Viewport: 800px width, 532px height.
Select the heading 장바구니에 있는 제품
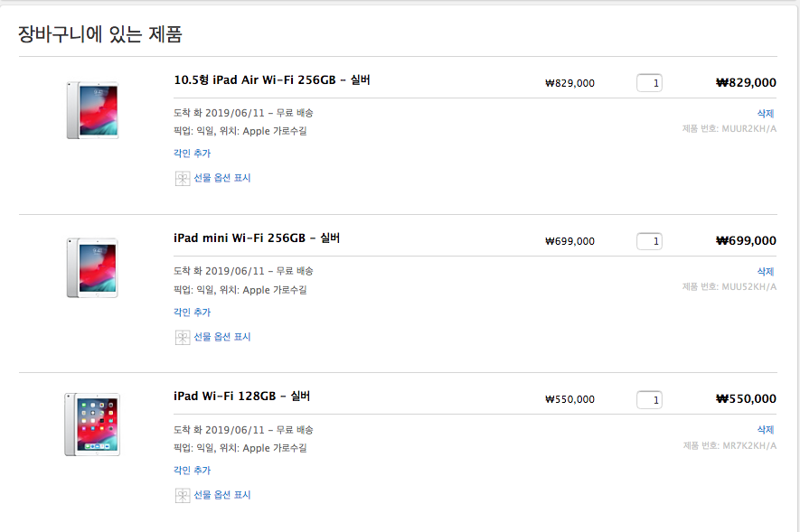coord(100,34)
